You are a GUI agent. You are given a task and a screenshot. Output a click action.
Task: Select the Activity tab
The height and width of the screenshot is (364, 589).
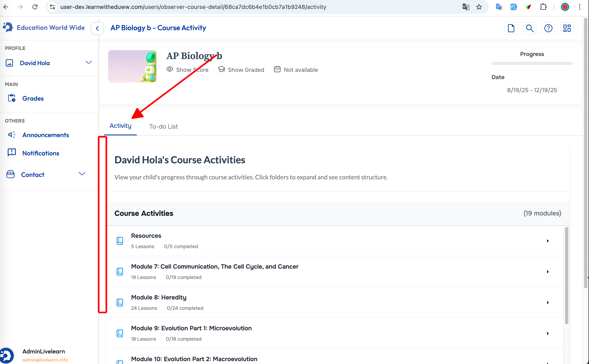pyautogui.click(x=120, y=126)
